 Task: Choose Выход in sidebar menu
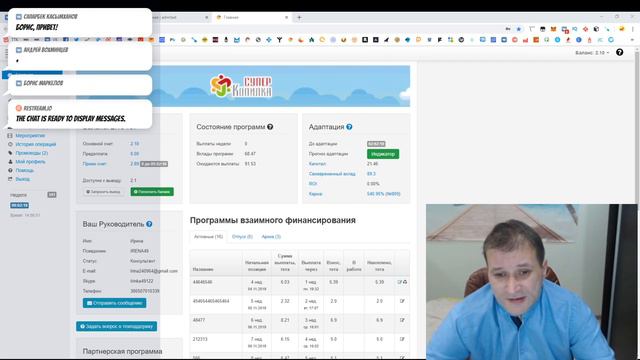point(22,179)
